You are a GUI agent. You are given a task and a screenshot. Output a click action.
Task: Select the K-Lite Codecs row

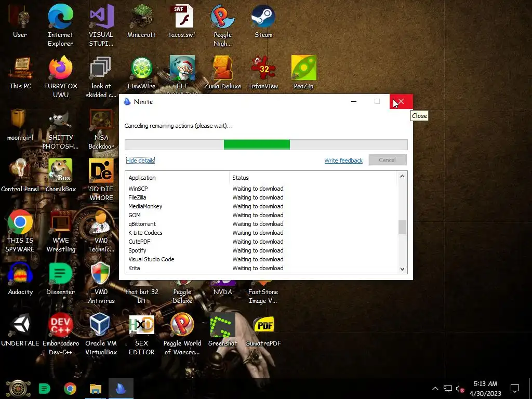tap(261, 233)
